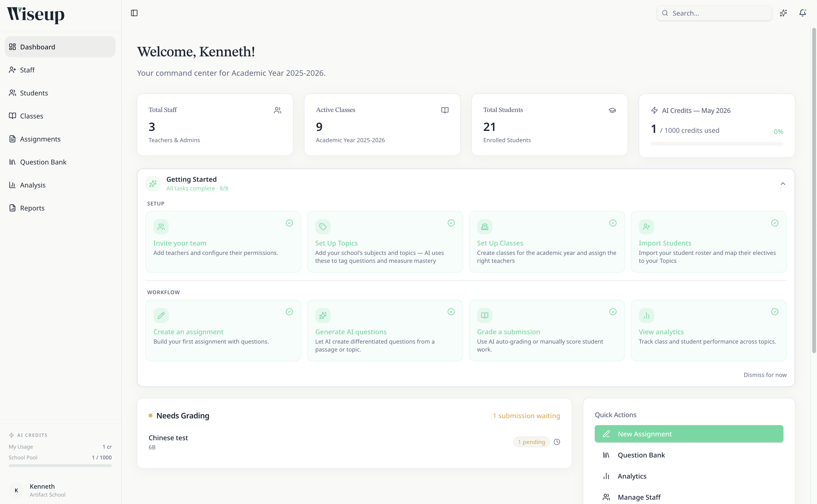Viewport: 817px width, 504px height.
Task: Open Analytics from Quick Actions
Action: click(x=689, y=476)
